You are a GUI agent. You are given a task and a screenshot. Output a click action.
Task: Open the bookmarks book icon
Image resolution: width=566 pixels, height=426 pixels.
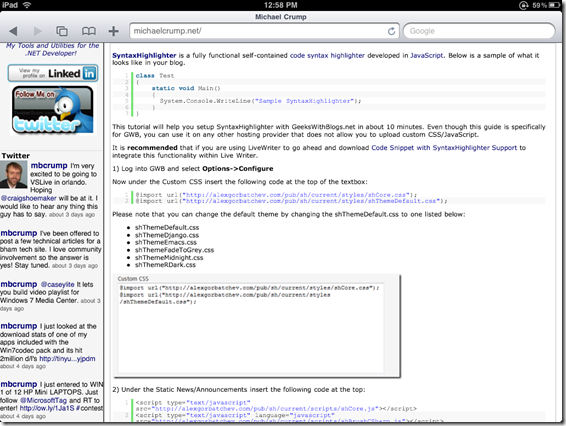point(88,31)
